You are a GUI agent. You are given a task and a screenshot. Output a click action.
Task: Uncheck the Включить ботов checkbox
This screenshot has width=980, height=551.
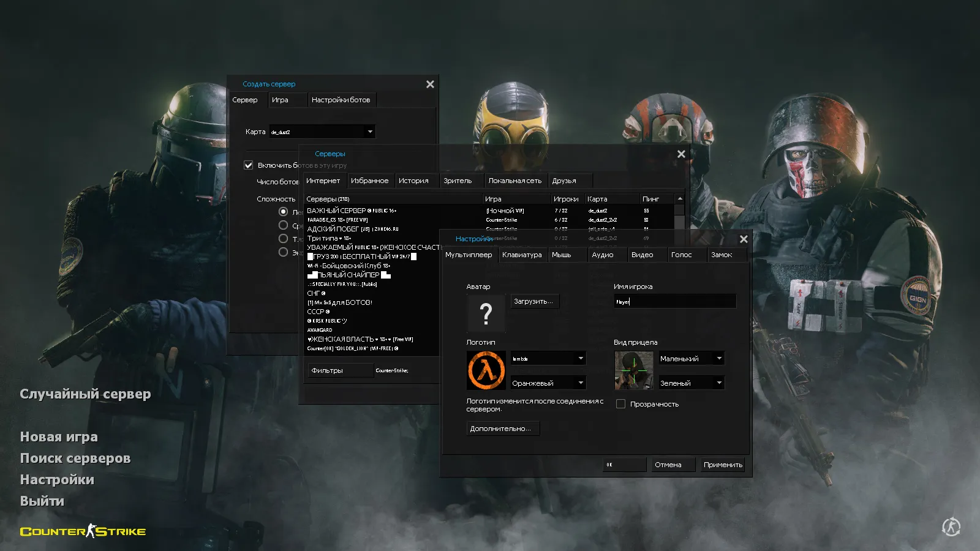click(249, 165)
